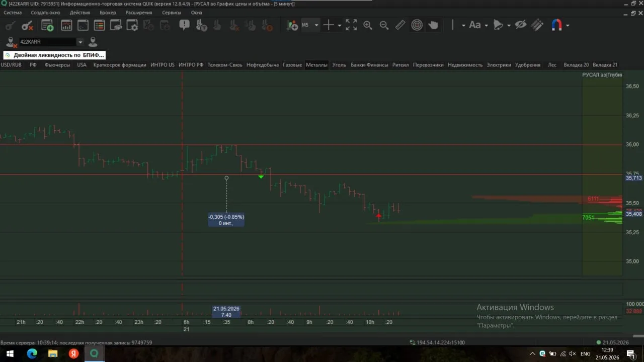Open the Windows Start menu
644x362 pixels.
click(x=10, y=354)
